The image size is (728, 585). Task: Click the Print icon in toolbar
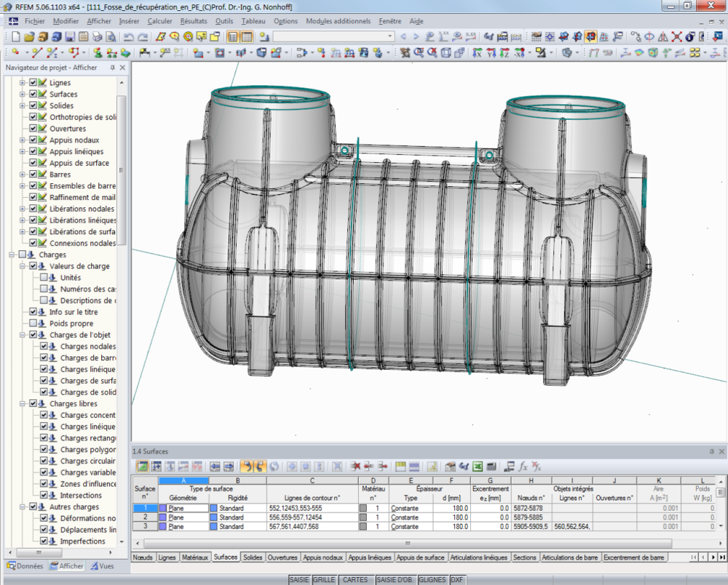97,36
